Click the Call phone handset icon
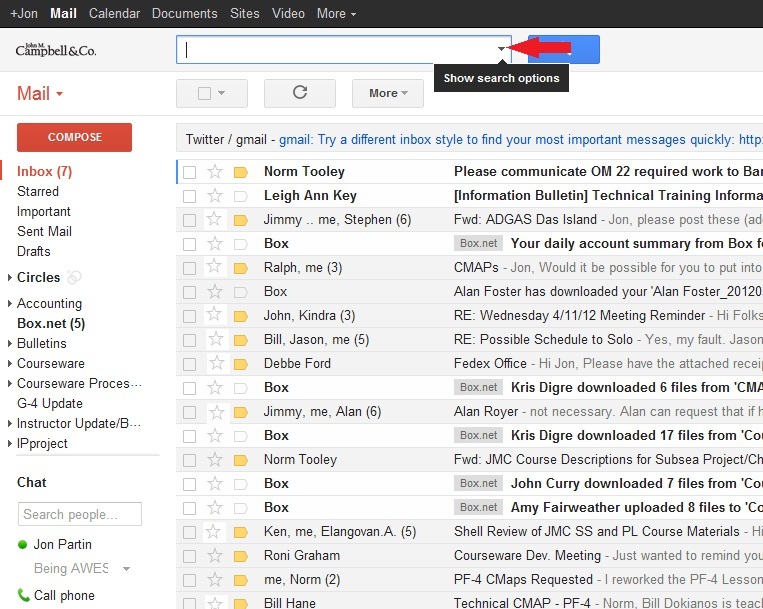The width and height of the screenshot is (763, 609). click(x=23, y=595)
